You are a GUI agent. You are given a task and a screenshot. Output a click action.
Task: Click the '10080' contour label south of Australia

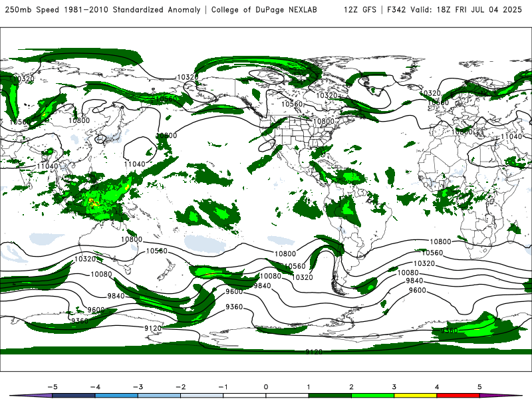click(x=101, y=274)
